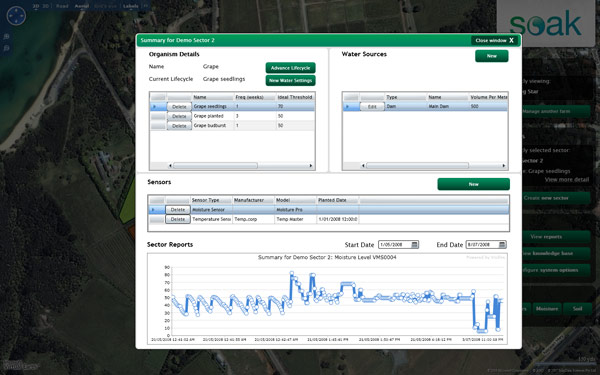Sort sensors table by Model column
The width and height of the screenshot is (600, 375).
[x=295, y=200]
